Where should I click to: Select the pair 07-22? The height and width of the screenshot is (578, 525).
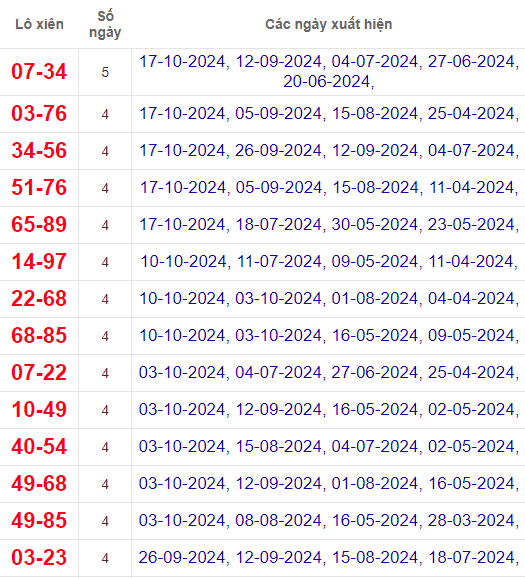pyautogui.click(x=39, y=372)
